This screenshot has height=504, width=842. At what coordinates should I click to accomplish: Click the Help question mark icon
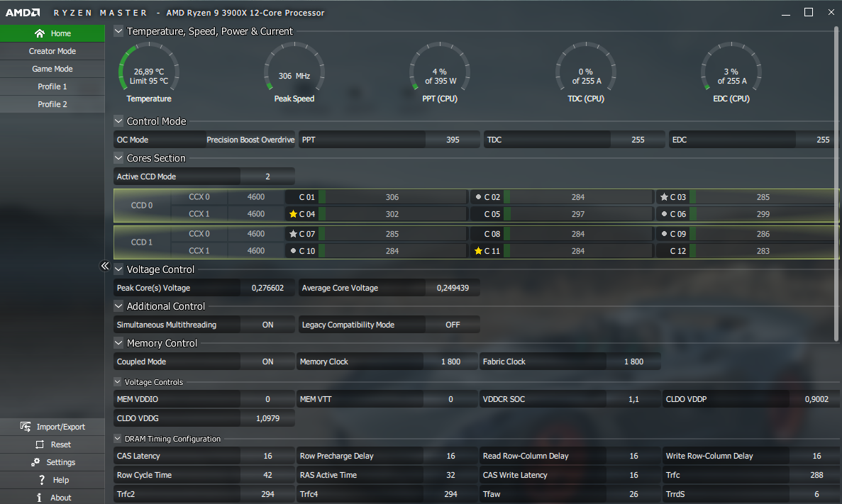coord(42,480)
